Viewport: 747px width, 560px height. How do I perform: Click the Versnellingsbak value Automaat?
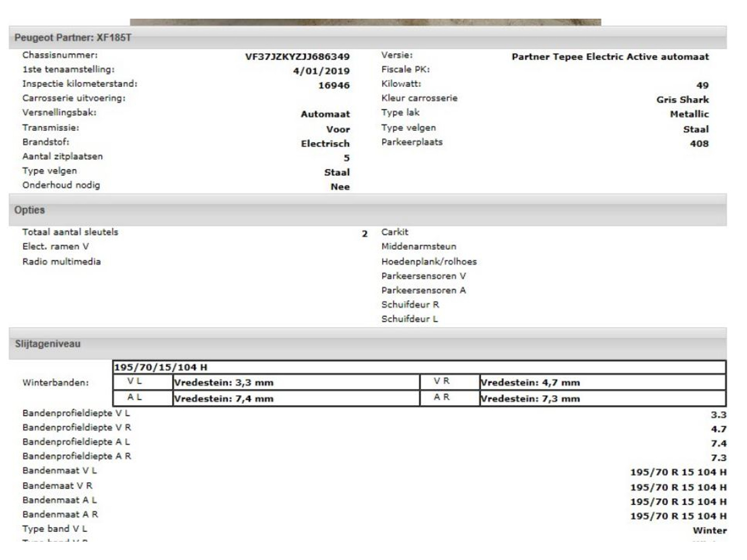tap(325, 114)
